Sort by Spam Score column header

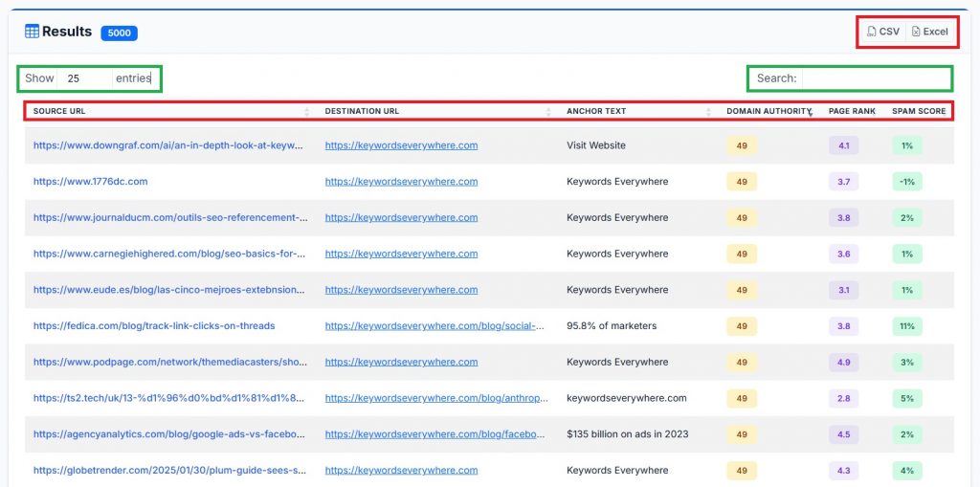tap(919, 111)
